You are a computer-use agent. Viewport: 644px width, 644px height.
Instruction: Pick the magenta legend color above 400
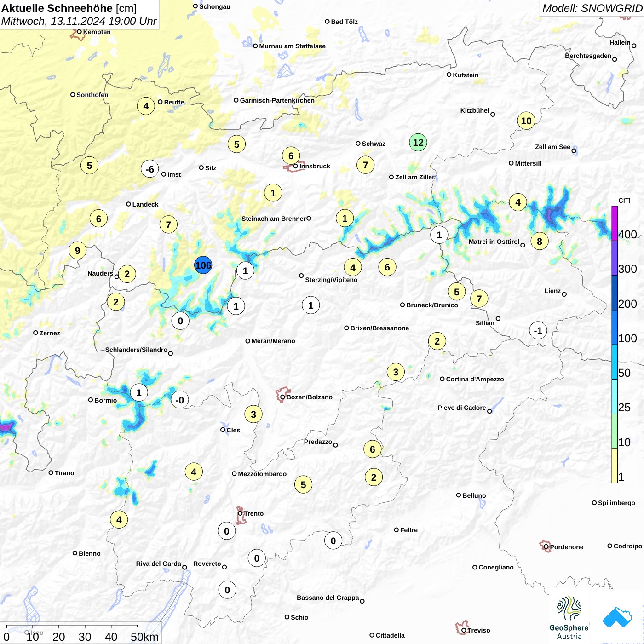pos(615,223)
